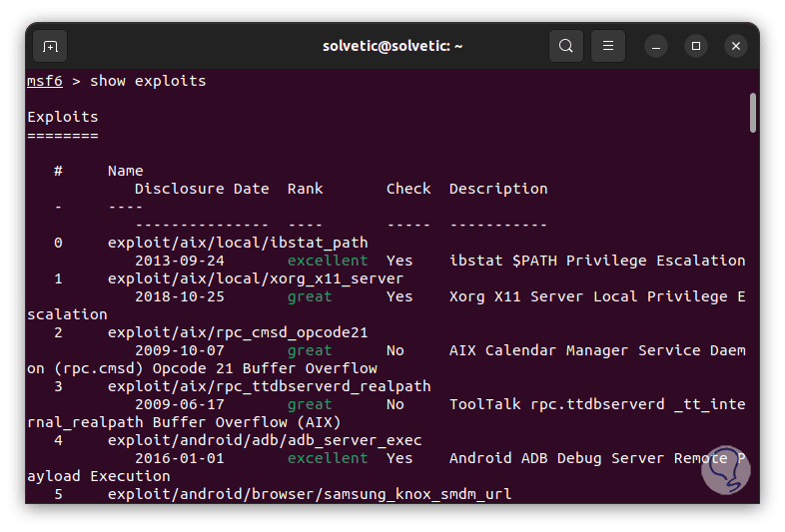
Task: Click exploit/aix/rpc_ttdbserverd_realpath entry
Action: (x=270, y=387)
